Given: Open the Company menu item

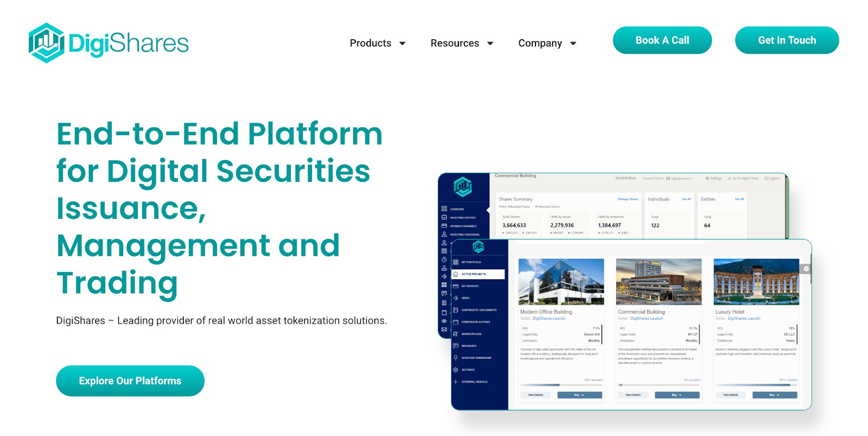Looking at the screenshot, I should pos(540,43).
